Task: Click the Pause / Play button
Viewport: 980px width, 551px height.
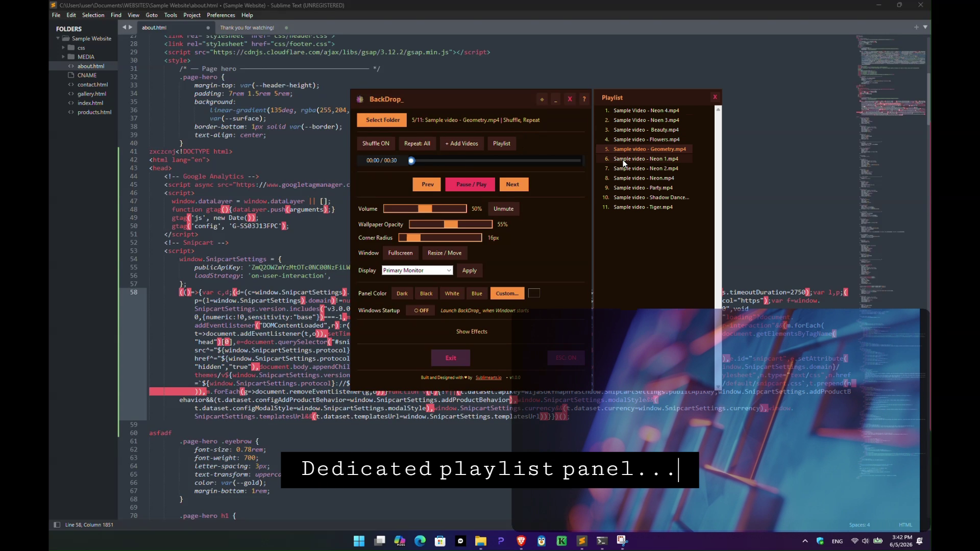Action: coord(471,184)
